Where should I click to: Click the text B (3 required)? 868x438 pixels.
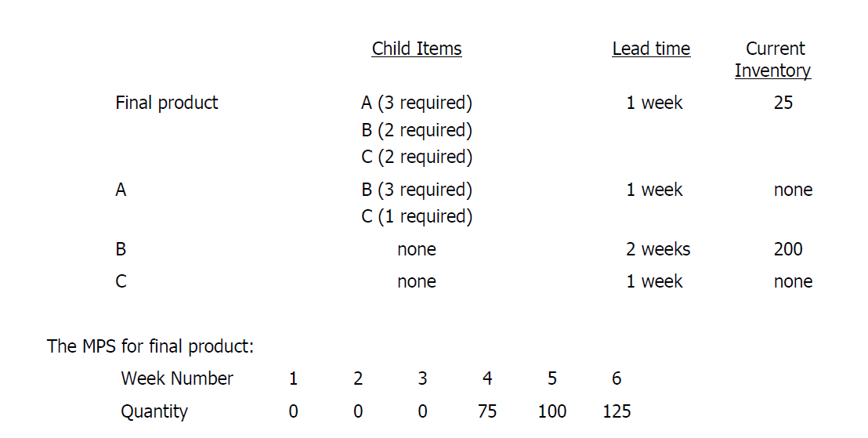pos(416,190)
